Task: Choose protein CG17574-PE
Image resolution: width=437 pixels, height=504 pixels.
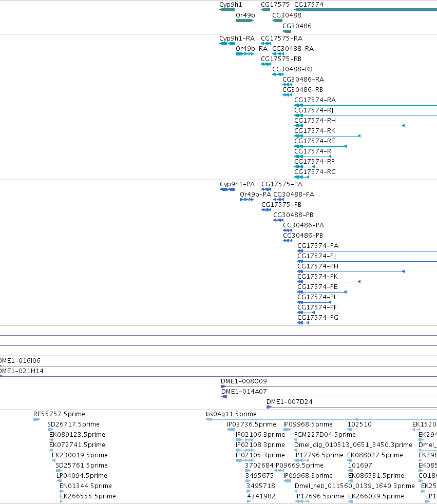Action: pyautogui.click(x=318, y=287)
